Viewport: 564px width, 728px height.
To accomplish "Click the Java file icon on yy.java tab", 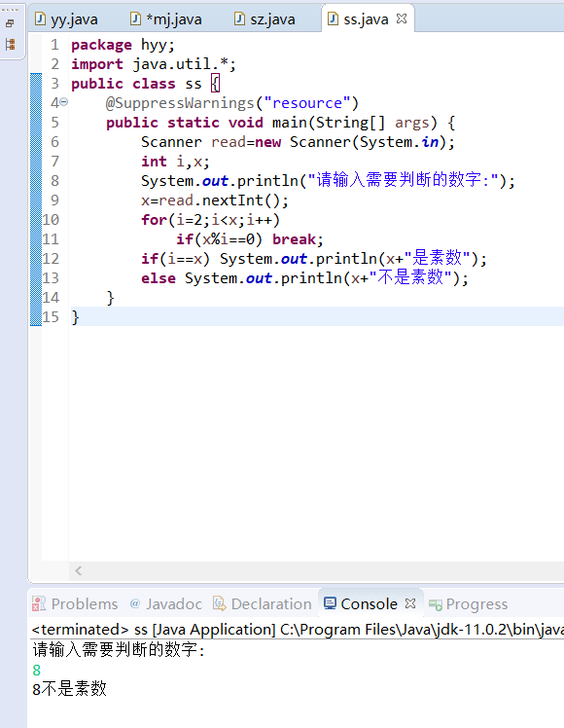I will (x=41, y=18).
